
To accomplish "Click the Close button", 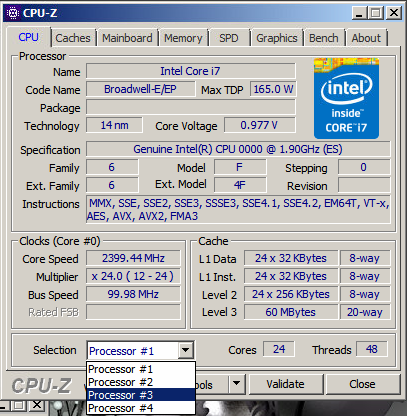I will coord(362,384).
